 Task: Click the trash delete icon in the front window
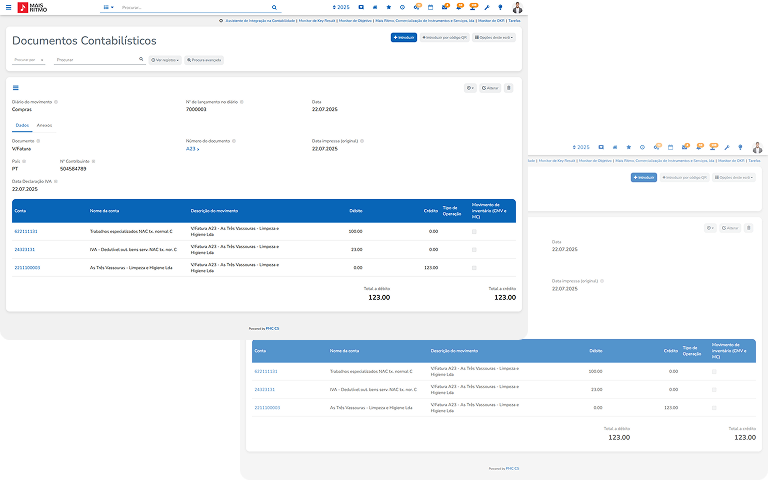[508, 88]
